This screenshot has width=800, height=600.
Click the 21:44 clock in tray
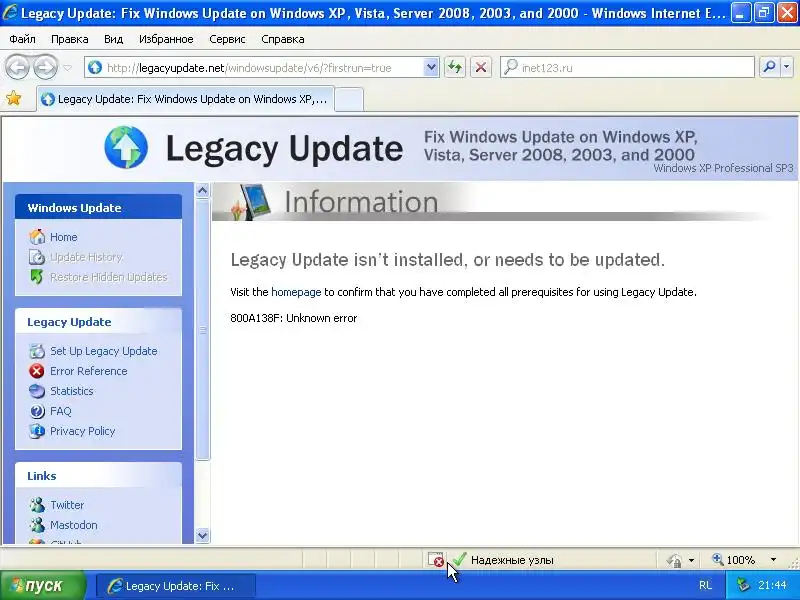(772, 585)
